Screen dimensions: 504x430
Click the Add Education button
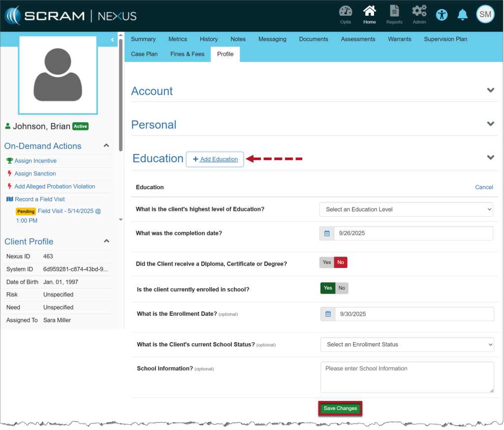215,159
